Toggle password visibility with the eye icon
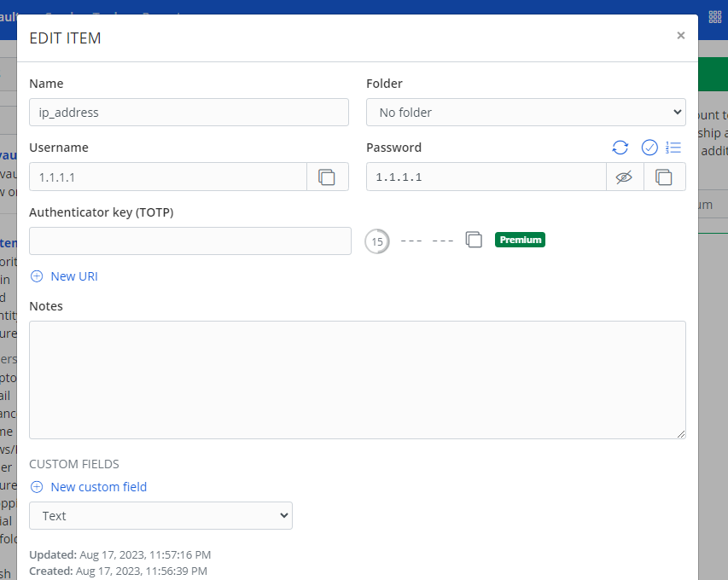The width and height of the screenshot is (728, 580). 624,177
